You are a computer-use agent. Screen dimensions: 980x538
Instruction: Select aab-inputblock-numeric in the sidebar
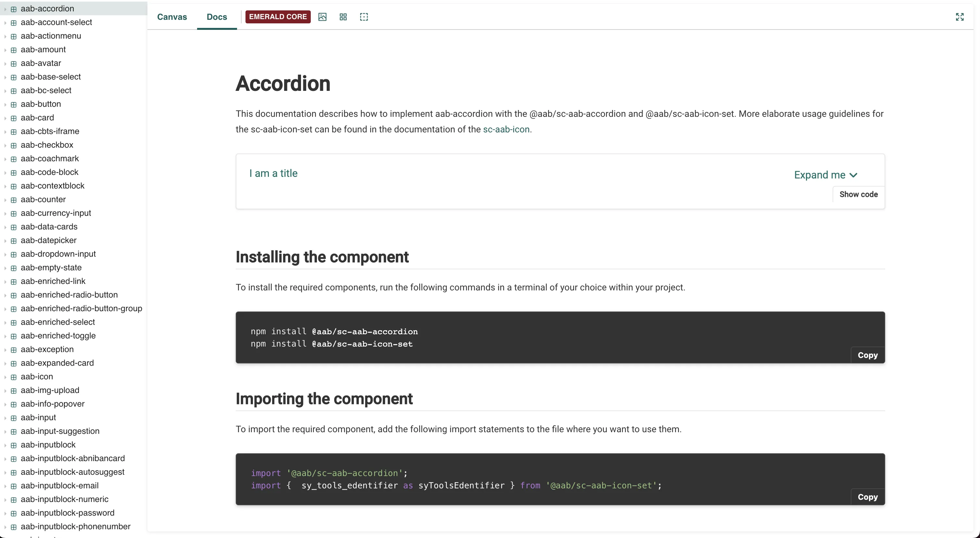click(65, 499)
